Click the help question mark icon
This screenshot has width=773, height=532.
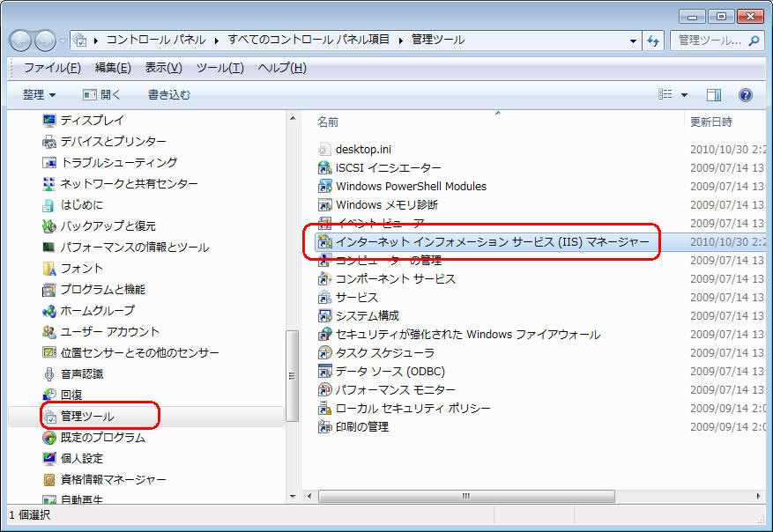[x=745, y=95]
